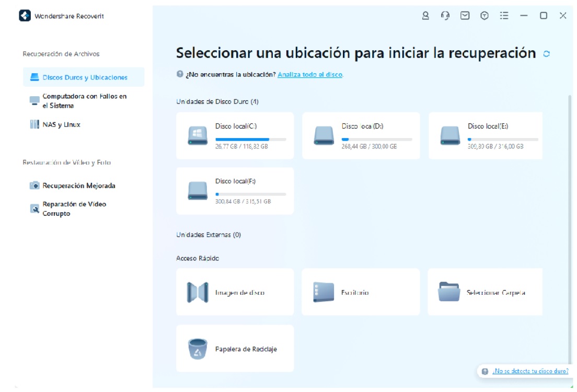Choose Disco local (D:) drive card

(x=361, y=136)
